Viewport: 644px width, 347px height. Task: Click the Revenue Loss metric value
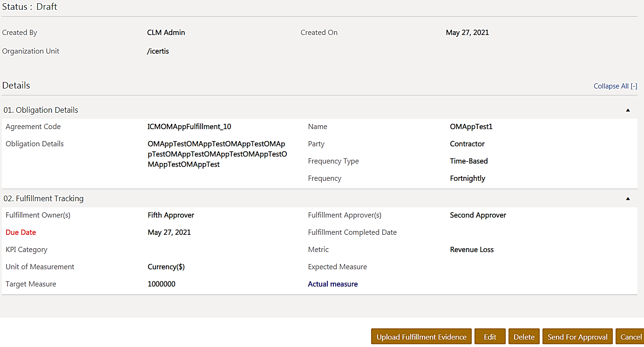(x=472, y=250)
